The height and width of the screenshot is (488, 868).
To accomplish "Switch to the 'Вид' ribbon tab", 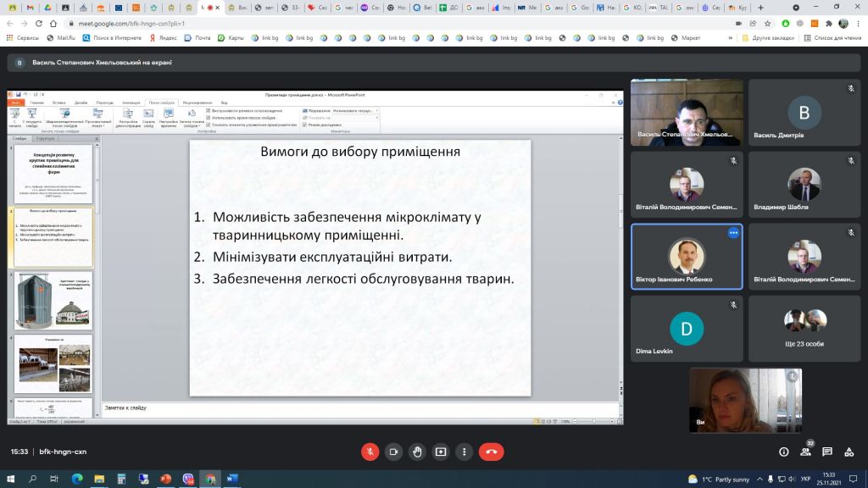I will coord(224,103).
